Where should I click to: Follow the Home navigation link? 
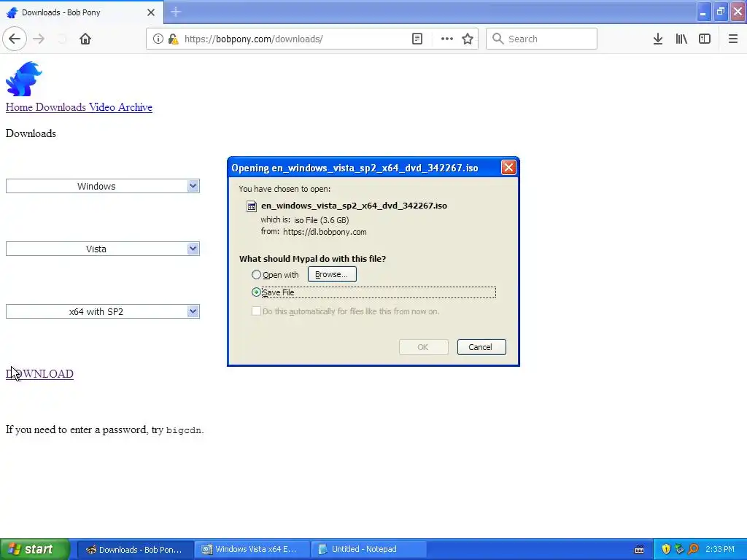pos(19,107)
